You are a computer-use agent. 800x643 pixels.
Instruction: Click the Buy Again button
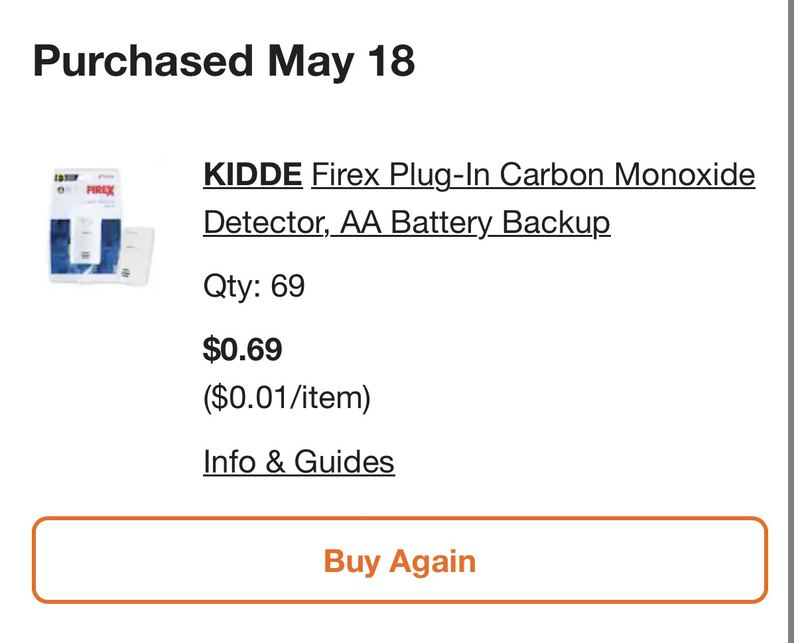click(399, 560)
